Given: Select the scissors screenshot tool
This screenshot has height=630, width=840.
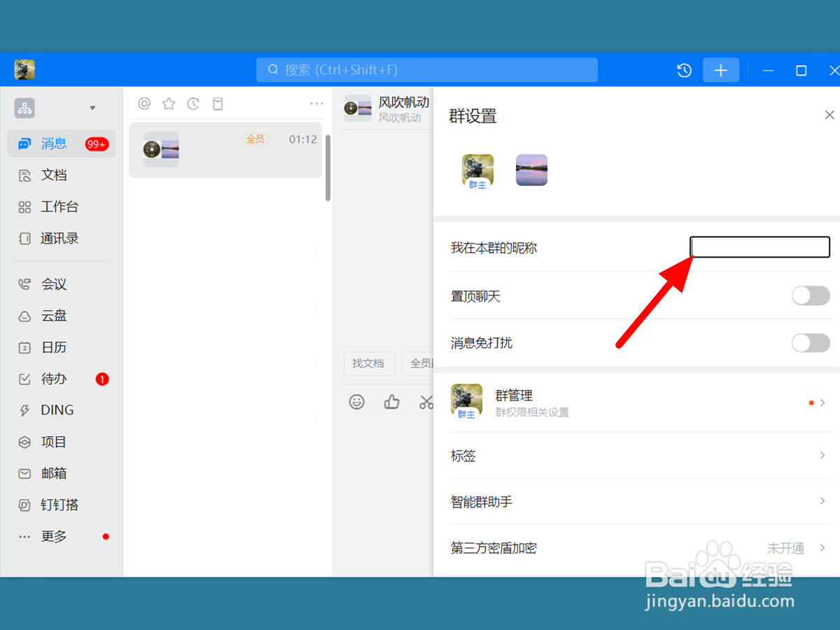Looking at the screenshot, I should [426, 402].
